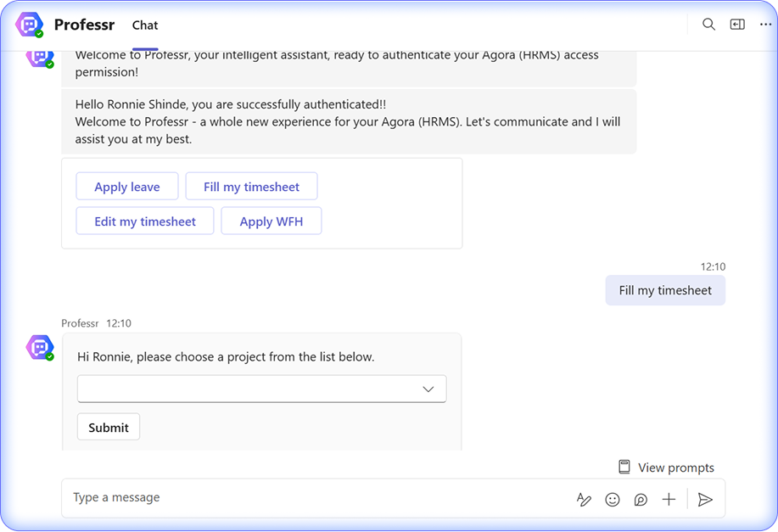Click the Professr app logo in header
Screen dimensions: 778x532
click(30, 25)
